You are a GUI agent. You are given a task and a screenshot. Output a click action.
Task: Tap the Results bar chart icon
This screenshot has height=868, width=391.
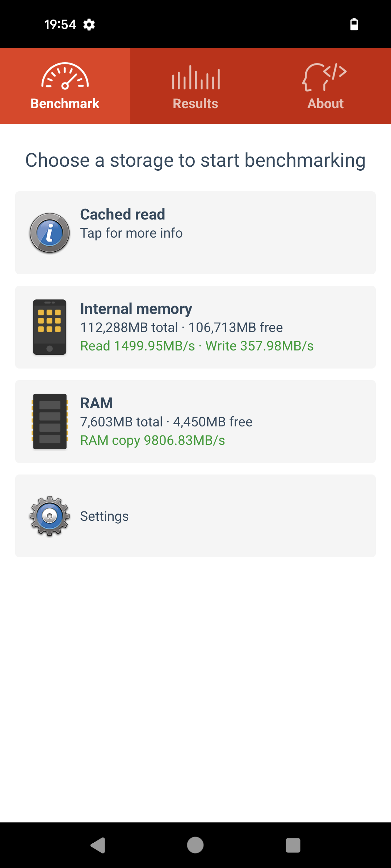point(195,77)
